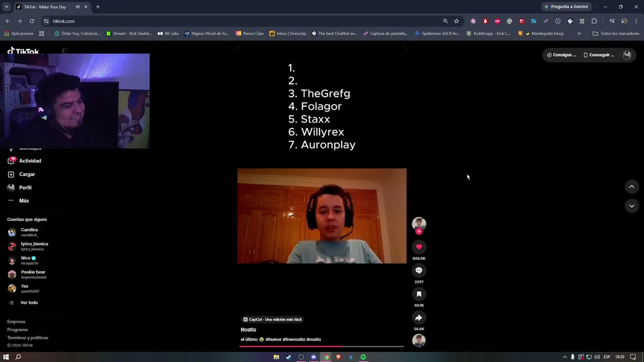The image size is (644, 362).
Task: Open Steam from the taskbar
Action: click(x=288, y=357)
